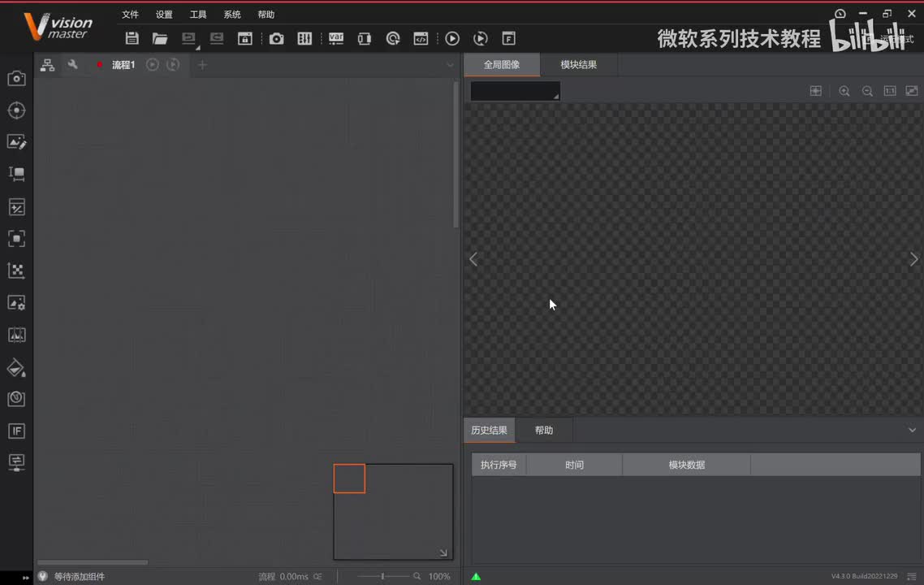924x585 pixels.
Task: Select the recognition frame tool in sidebar
Action: click(16, 239)
